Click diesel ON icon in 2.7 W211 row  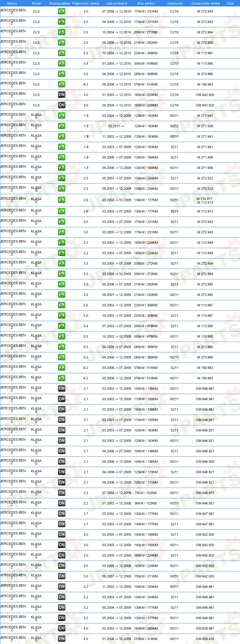[62, 514]
